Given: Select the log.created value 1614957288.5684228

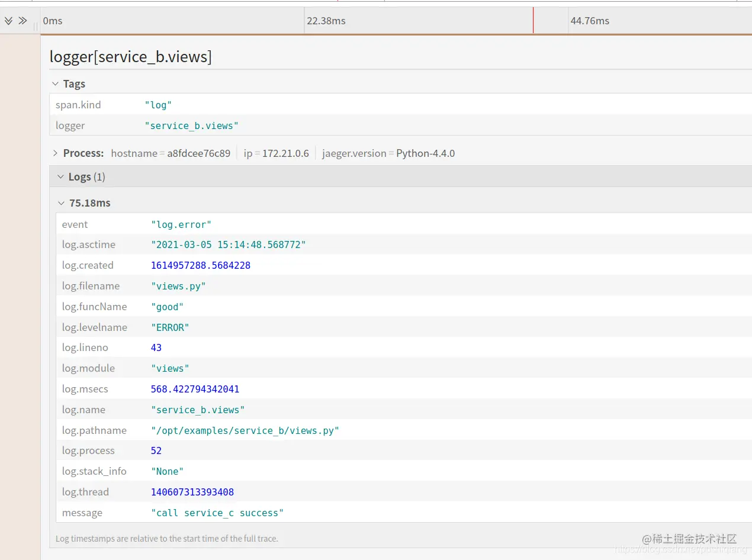Looking at the screenshot, I should [x=201, y=266].
